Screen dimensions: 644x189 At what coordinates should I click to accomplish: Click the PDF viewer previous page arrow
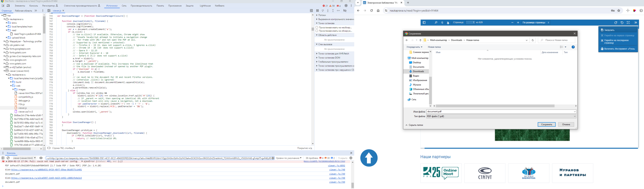tap(442, 23)
